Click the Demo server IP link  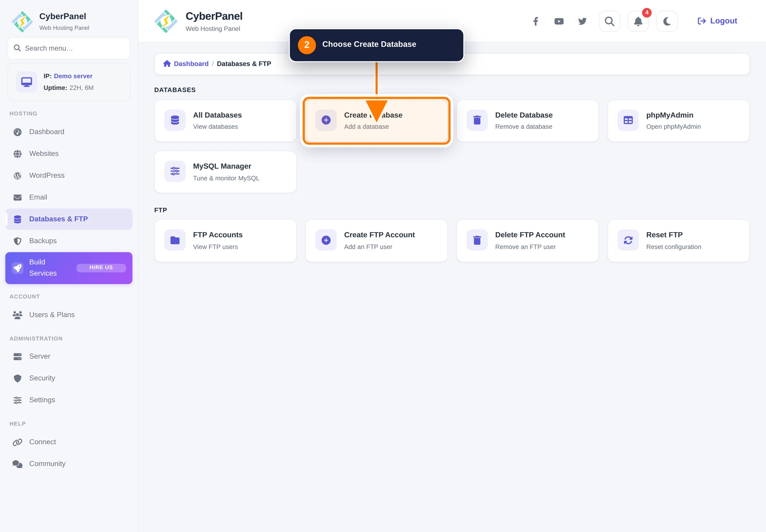(73, 76)
